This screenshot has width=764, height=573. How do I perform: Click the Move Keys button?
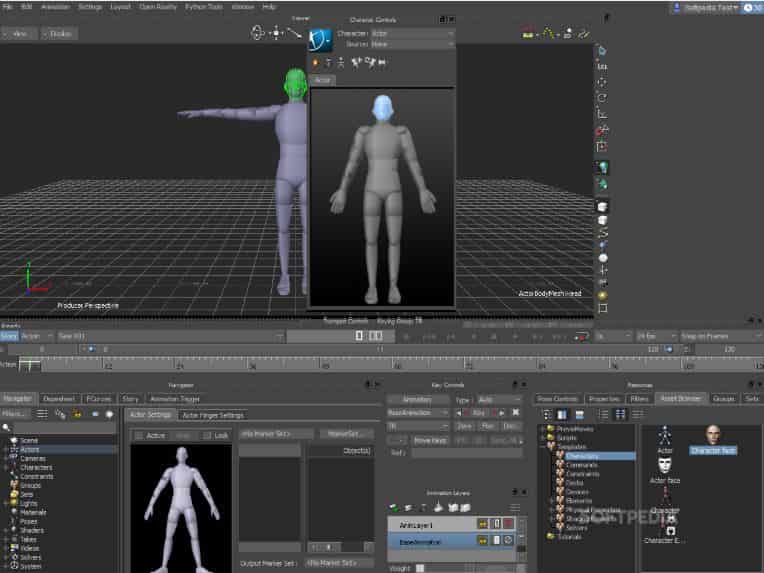(430, 440)
